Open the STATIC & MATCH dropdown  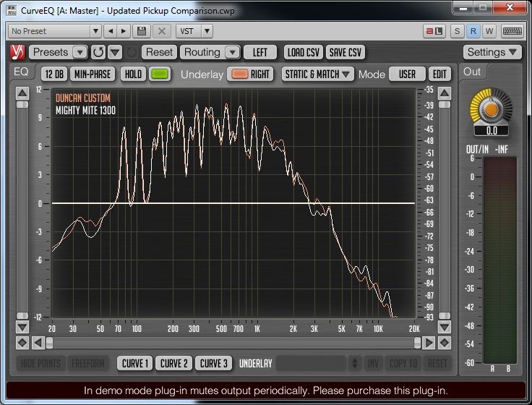[x=317, y=74]
